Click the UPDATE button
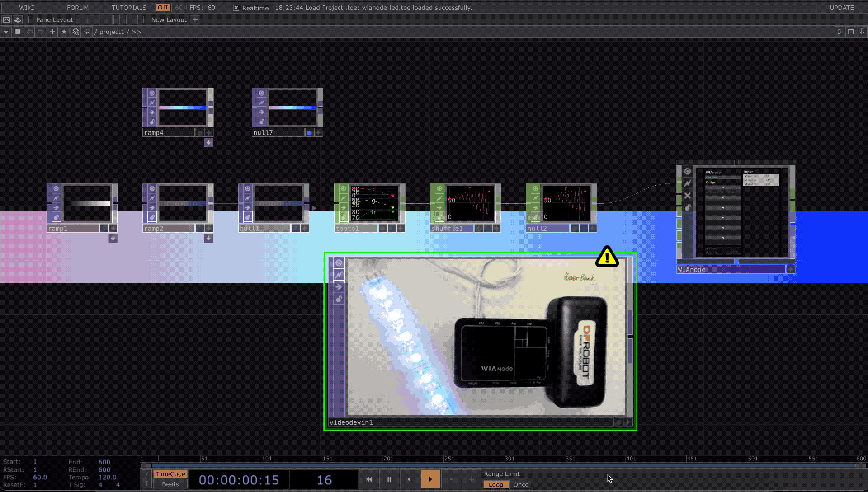868x492 pixels. pos(841,8)
